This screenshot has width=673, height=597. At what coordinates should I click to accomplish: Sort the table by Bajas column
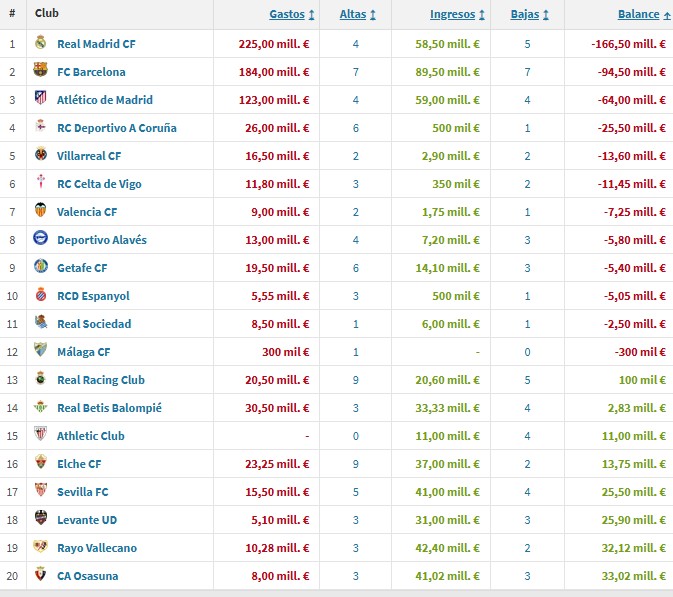click(530, 14)
